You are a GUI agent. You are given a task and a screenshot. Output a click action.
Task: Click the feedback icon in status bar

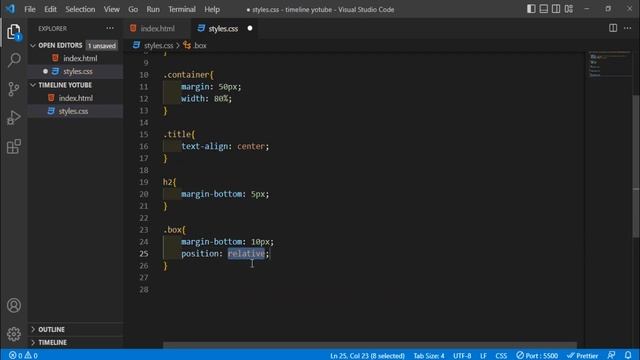[611, 355]
